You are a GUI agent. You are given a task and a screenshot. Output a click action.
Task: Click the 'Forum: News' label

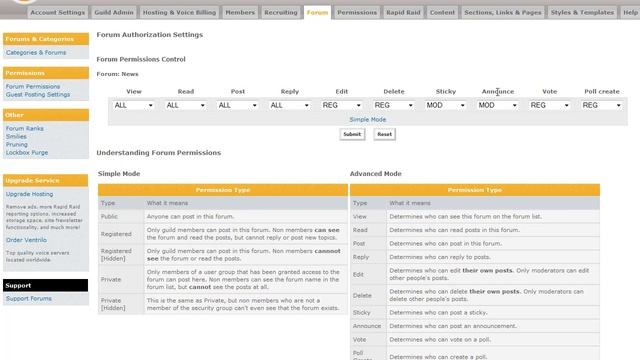(x=118, y=74)
